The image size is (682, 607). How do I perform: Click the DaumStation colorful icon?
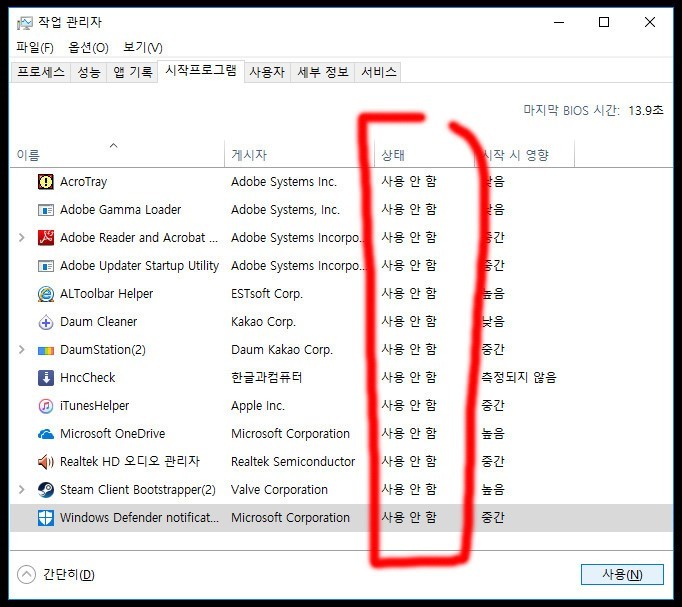click(46, 350)
